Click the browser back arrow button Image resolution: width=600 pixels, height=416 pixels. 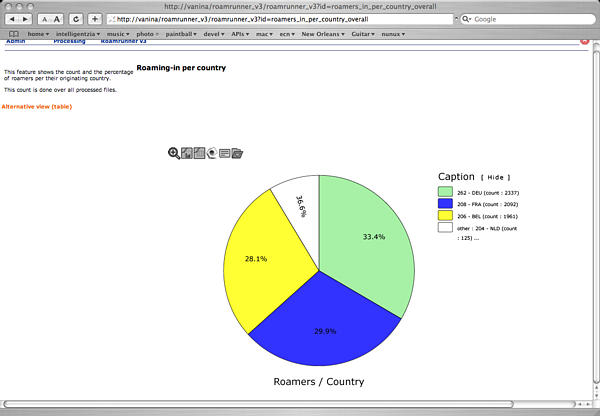14,19
